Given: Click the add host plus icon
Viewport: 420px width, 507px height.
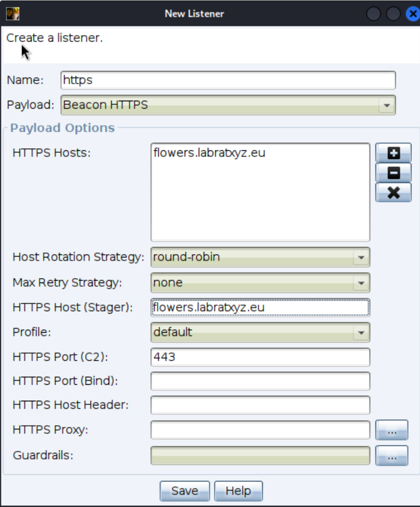Looking at the screenshot, I should (393, 153).
